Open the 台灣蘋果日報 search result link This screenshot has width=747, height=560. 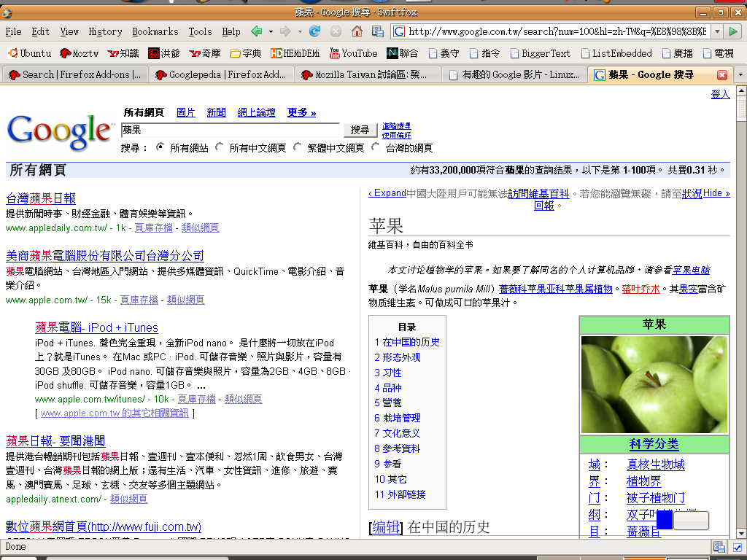tap(41, 198)
